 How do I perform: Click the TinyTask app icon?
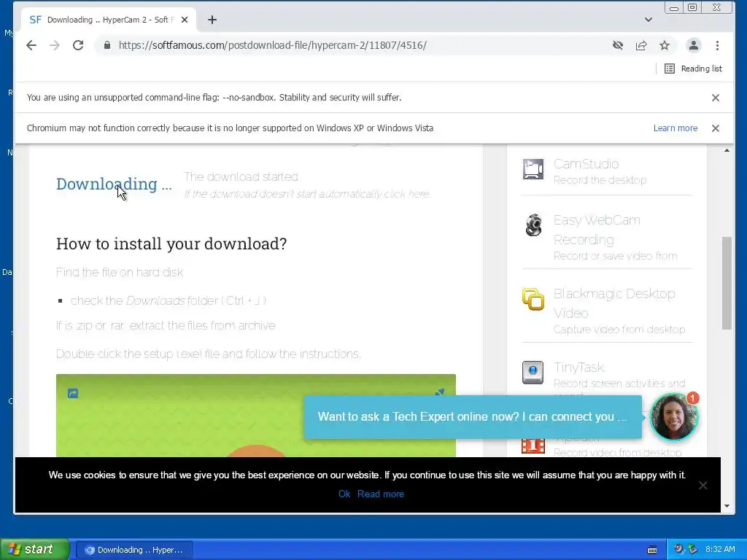coord(533,373)
